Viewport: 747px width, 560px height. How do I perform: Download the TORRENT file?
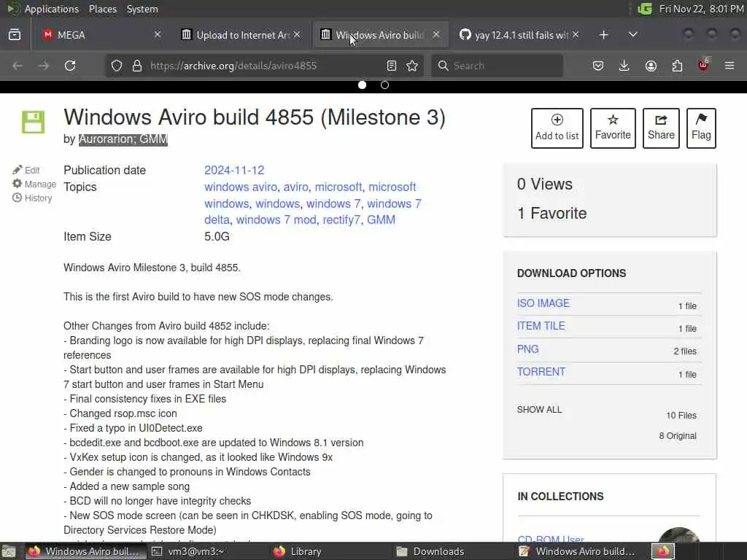coord(541,372)
